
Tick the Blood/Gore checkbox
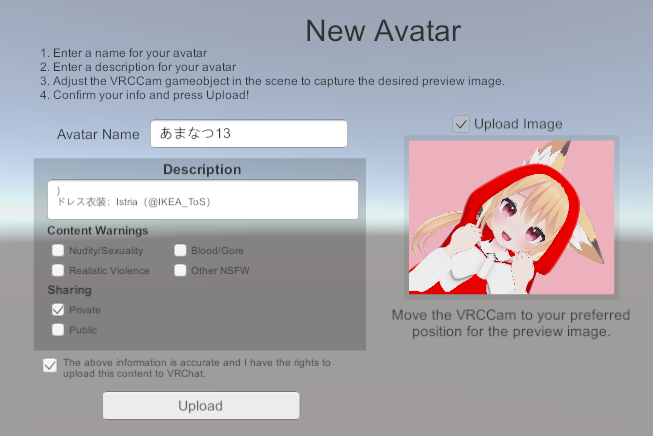(180, 250)
